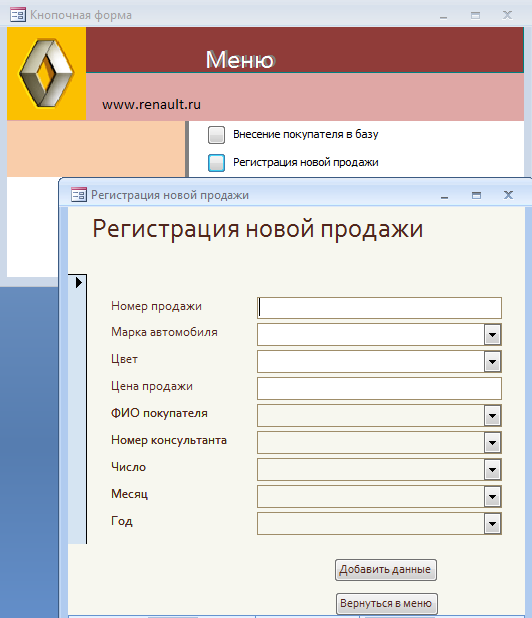Focus the Номер продажи input field
Viewport: 532px width, 618px height.
click(x=379, y=308)
